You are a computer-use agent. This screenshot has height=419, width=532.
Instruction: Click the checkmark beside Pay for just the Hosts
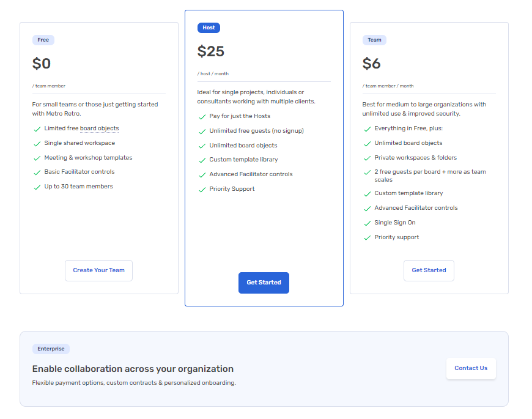tap(202, 117)
